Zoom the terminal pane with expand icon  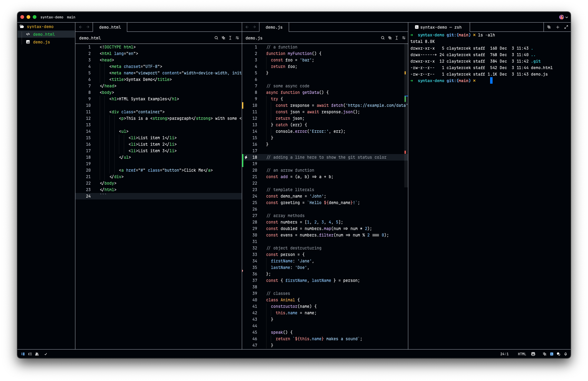tap(566, 27)
